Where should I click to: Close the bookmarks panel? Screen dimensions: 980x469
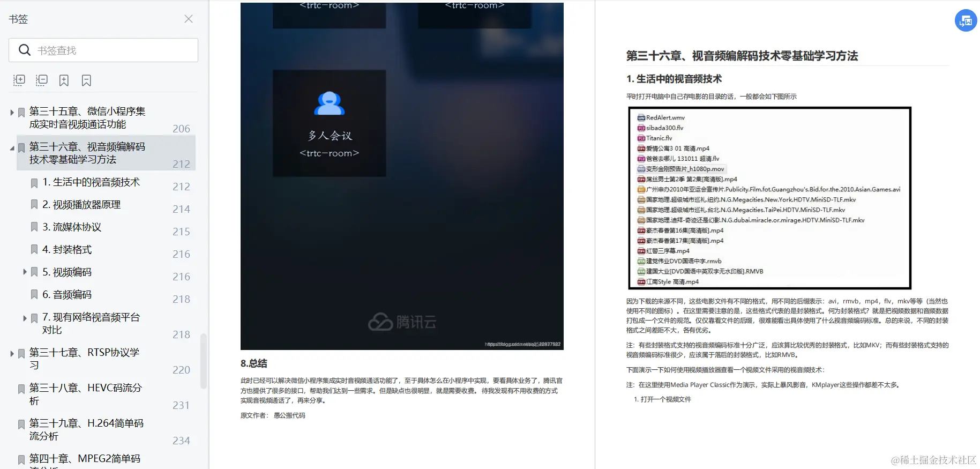pyautogui.click(x=189, y=19)
